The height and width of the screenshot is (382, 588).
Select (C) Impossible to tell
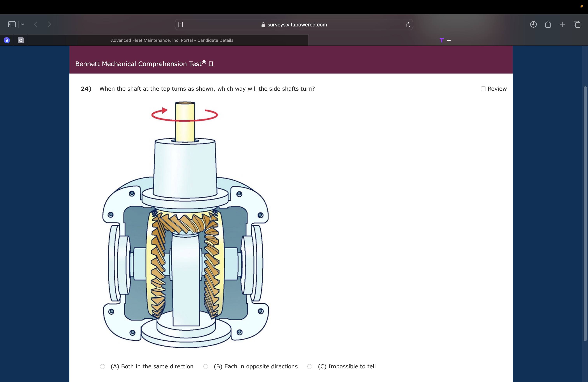(310, 366)
